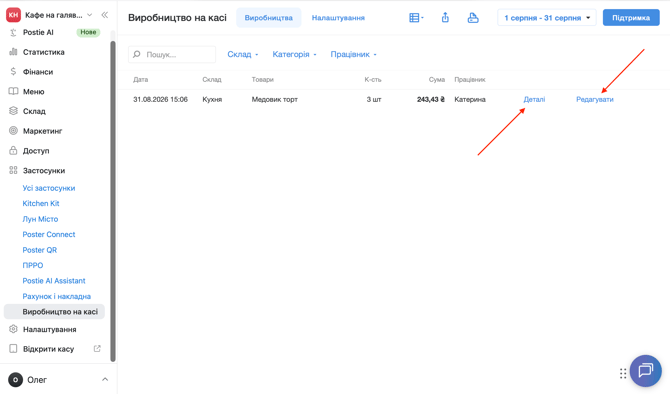Click the Застосунки grid icon
This screenshot has height=394, width=670.
[x=13, y=170]
